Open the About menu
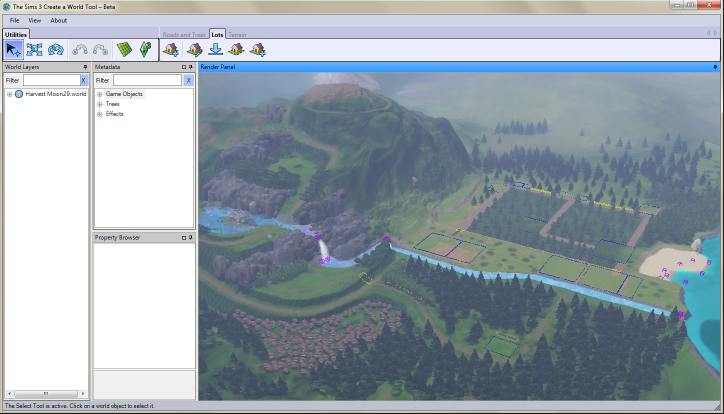724x414 pixels. coord(59,21)
